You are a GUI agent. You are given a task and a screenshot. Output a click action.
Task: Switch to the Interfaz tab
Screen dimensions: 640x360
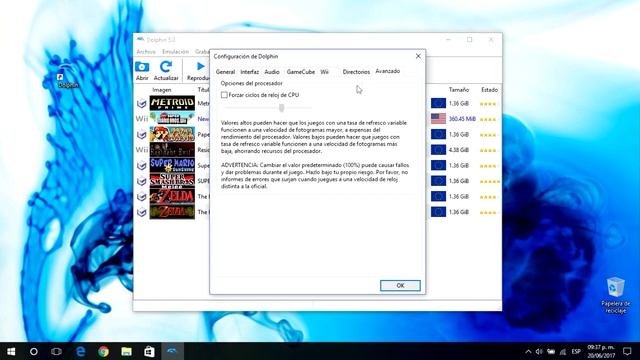[249, 72]
